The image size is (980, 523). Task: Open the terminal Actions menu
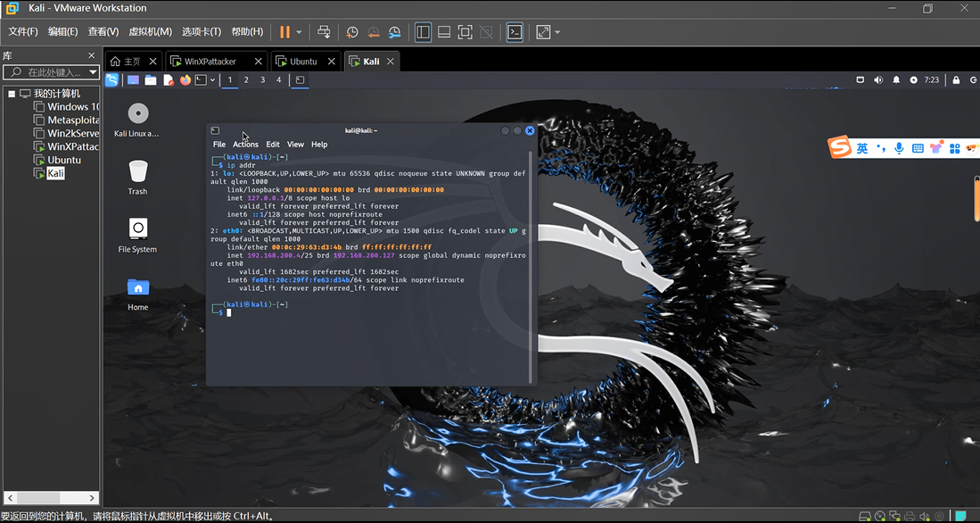click(245, 145)
